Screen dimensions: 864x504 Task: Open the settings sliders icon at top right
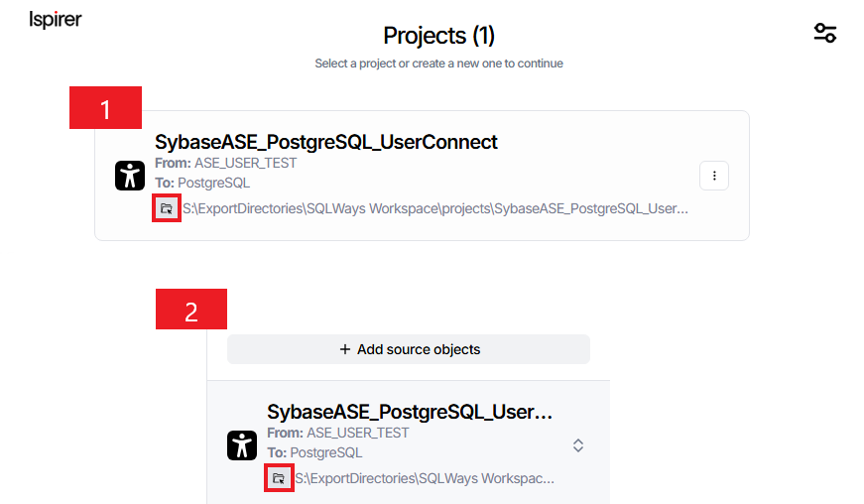[x=824, y=33]
